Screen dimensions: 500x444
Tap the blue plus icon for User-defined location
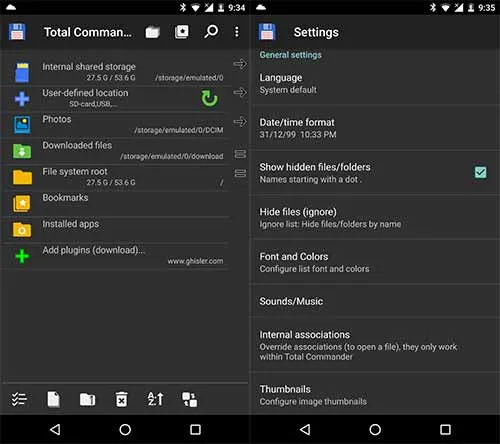tap(22, 99)
